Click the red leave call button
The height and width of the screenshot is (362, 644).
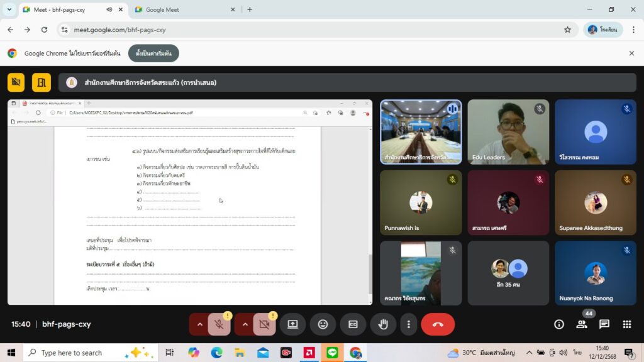click(438, 324)
